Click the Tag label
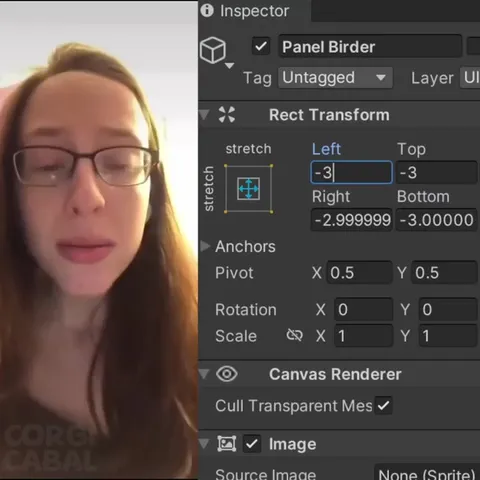This screenshot has width=480, height=480. [x=257, y=79]
